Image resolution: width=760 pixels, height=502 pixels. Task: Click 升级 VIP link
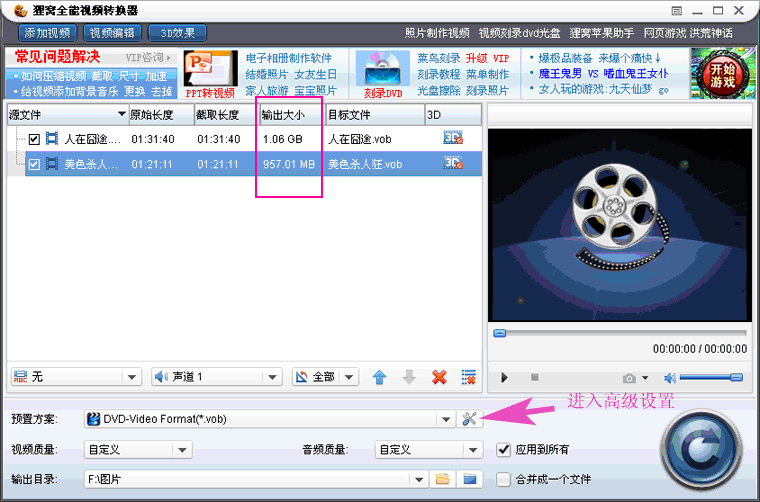(488, 58)
